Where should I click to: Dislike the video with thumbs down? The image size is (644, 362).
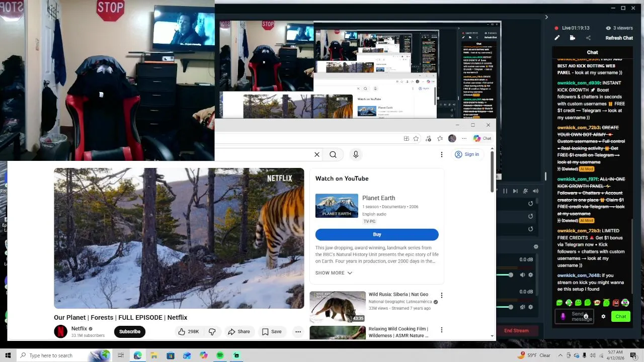212,332
